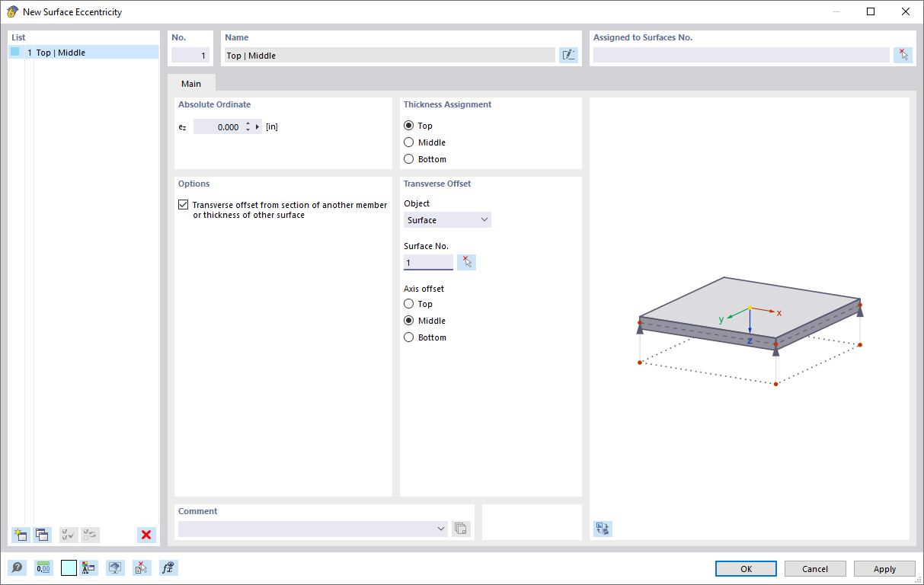Delete entries with the red X icon
This screenshot has width=924, height=585.
(145, 535)
